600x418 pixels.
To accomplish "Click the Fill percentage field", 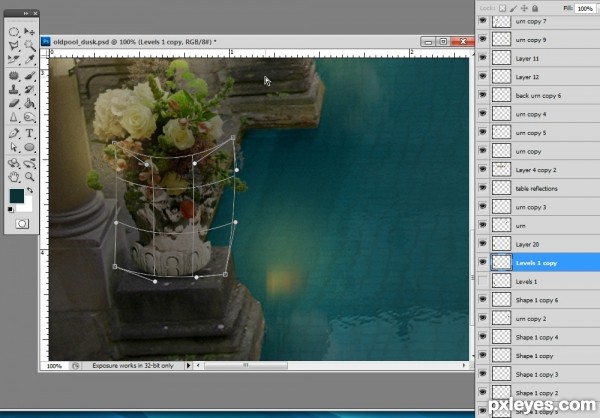I will point(585,8).
